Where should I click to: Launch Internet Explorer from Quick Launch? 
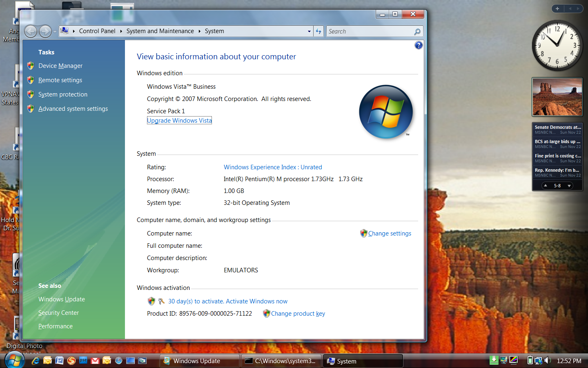click(x=36, y=361)
